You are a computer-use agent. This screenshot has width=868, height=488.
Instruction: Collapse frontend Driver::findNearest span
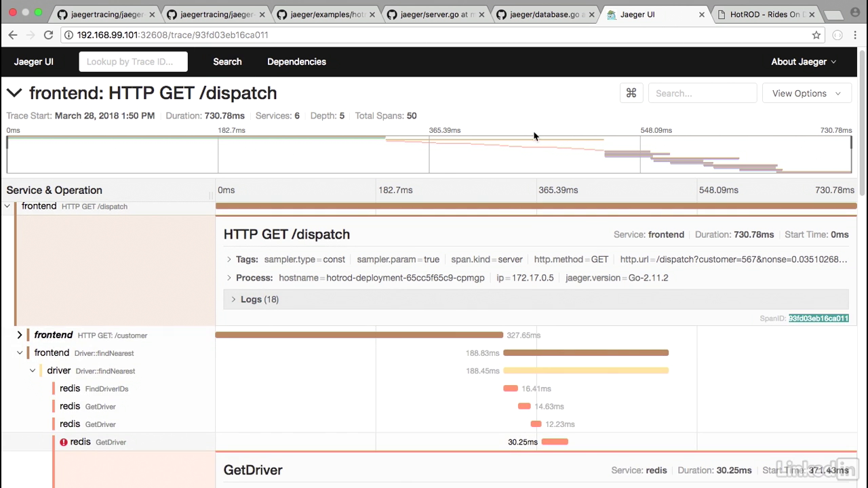[20, 353]
